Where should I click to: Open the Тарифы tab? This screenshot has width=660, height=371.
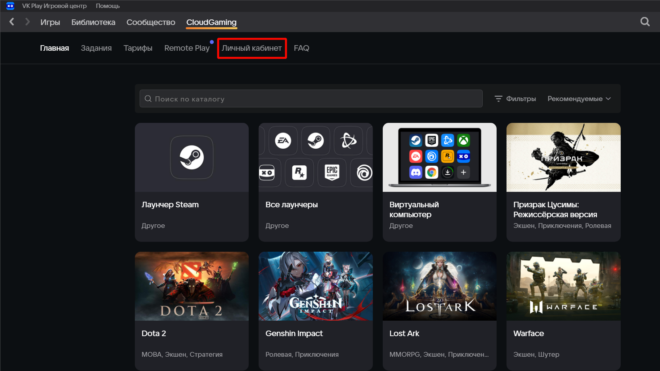[x=138, y=48]
